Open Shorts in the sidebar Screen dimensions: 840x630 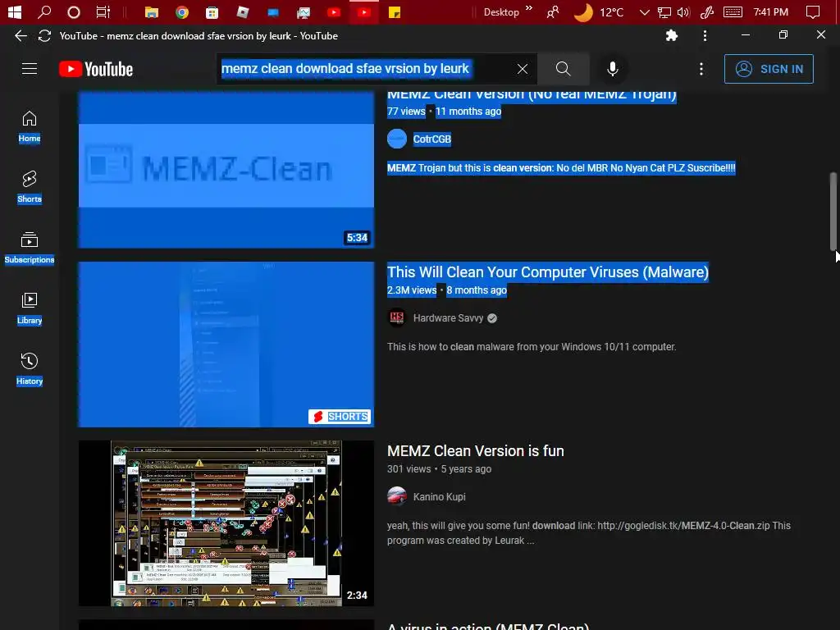(x=30, y=188)
